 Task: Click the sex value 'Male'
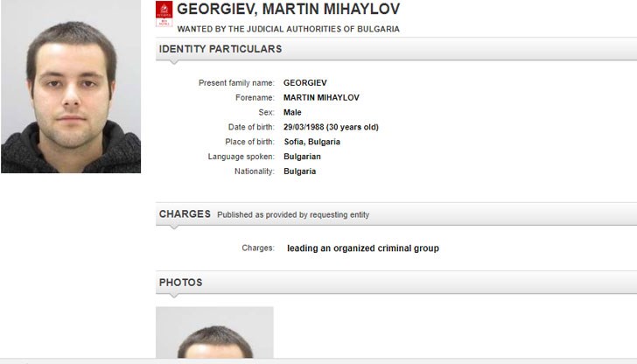click(292, 112)
